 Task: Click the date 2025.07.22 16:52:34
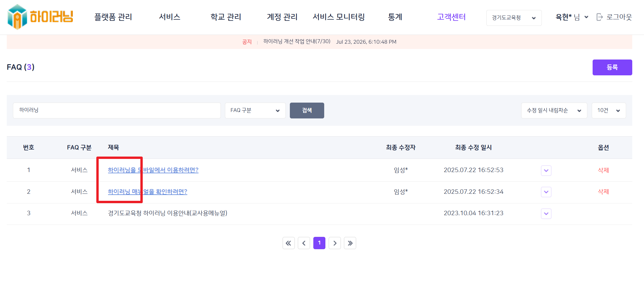[x=473, y=192]
